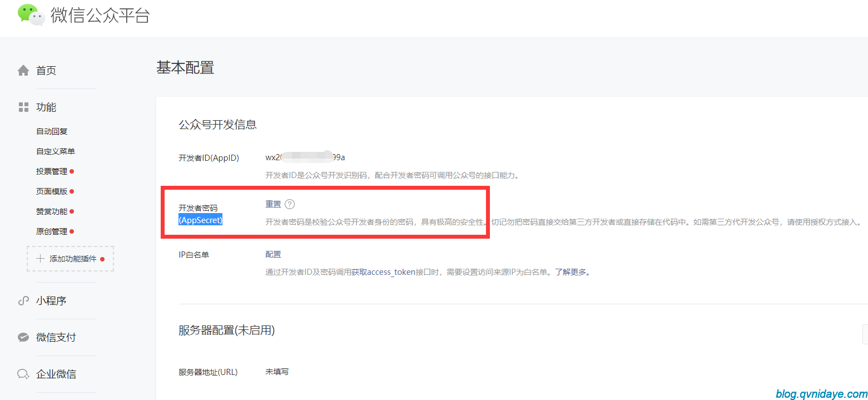Click the 开发者ID(AppID) label
Screen dimensions: 868x400
click(209, 158)
